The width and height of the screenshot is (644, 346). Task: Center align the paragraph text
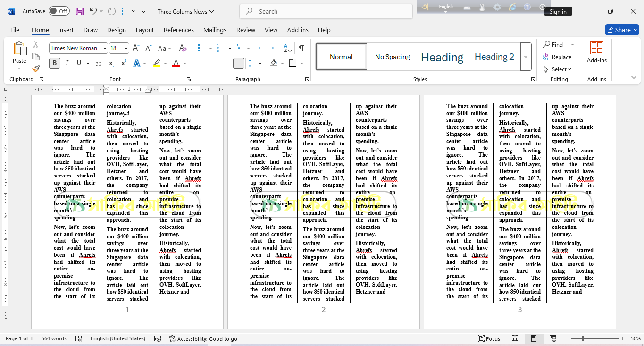214,63
